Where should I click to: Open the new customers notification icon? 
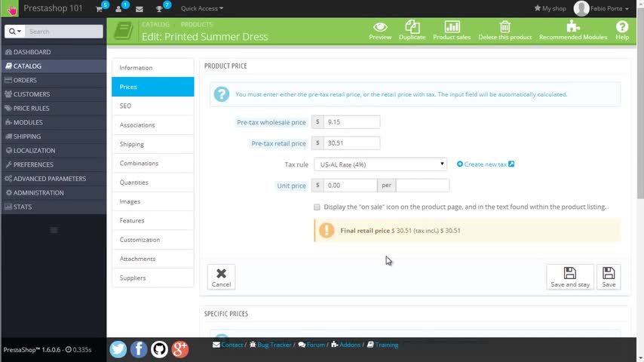pos(118,8)
